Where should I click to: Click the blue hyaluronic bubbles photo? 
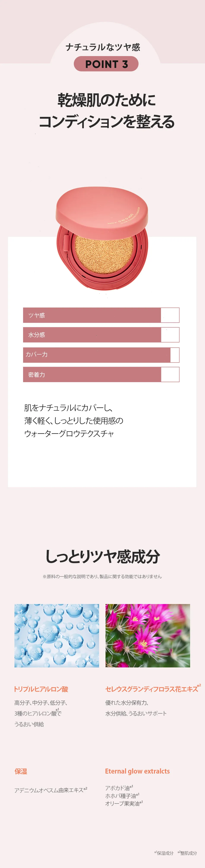(x=57, y=636)
